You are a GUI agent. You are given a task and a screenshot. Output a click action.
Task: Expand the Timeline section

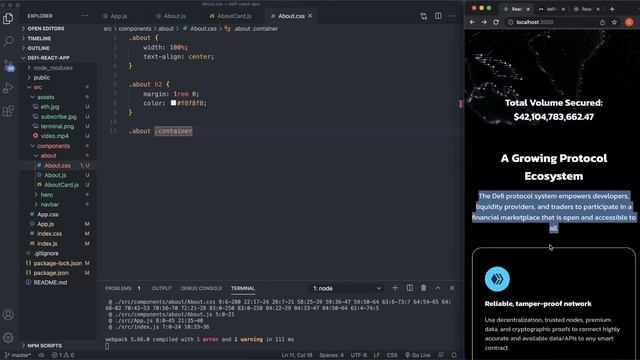pyautogui.click(x=39, y=38)
